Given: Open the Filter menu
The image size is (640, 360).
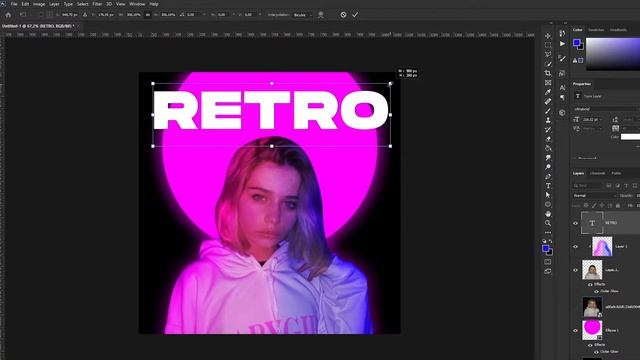Looking at the screenshot, I should click(97, 4).
